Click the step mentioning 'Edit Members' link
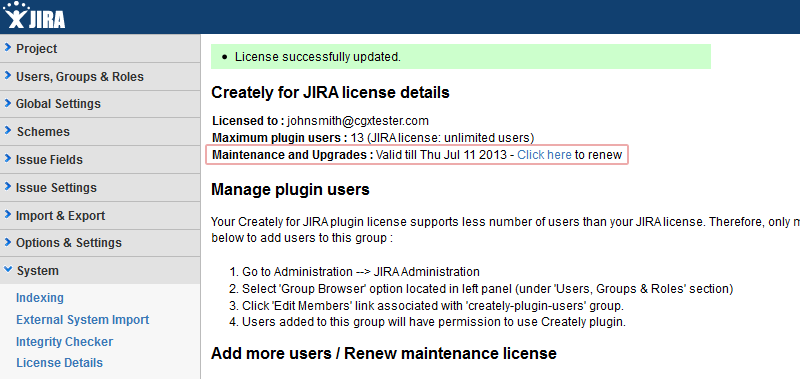The height and width of the screenshot is (379, 800). 433,306
